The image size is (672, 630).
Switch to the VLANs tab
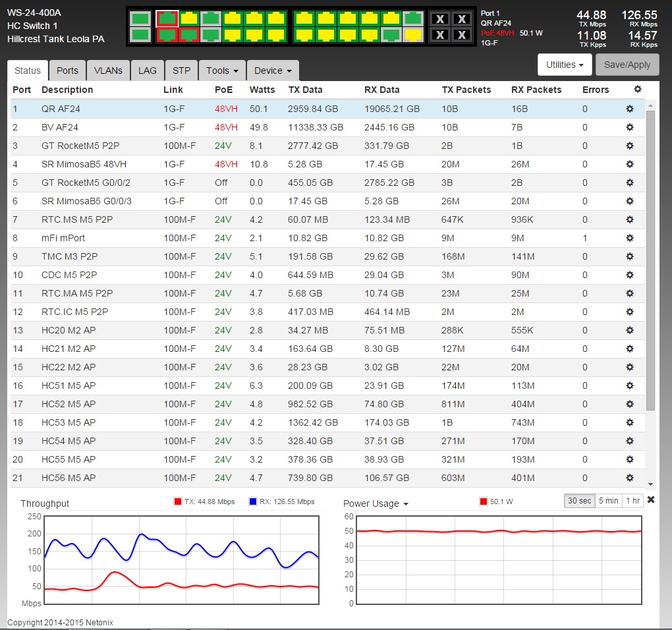(107, 70)
